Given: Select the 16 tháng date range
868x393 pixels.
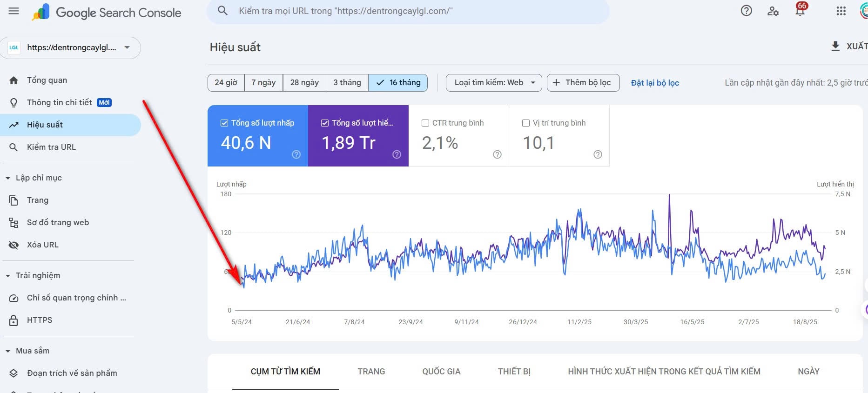Looking at the screenshot, I should click(x=398, y=83).
